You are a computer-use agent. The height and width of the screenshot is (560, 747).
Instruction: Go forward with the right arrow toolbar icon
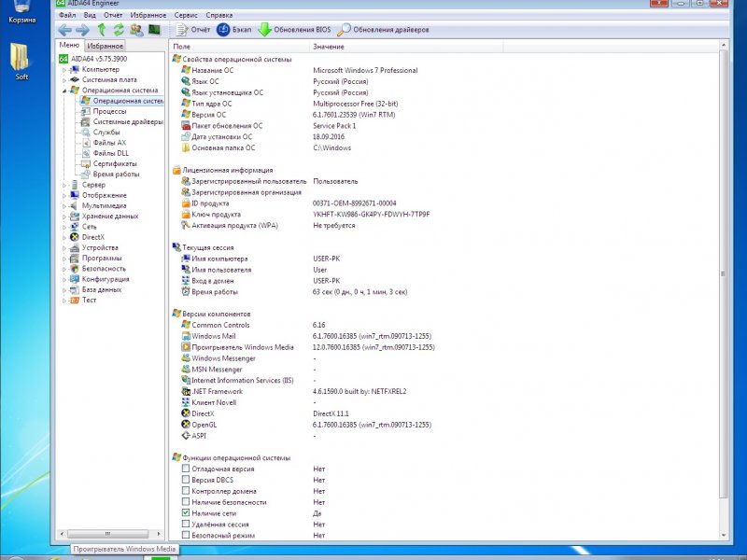[x=82, y=30]
